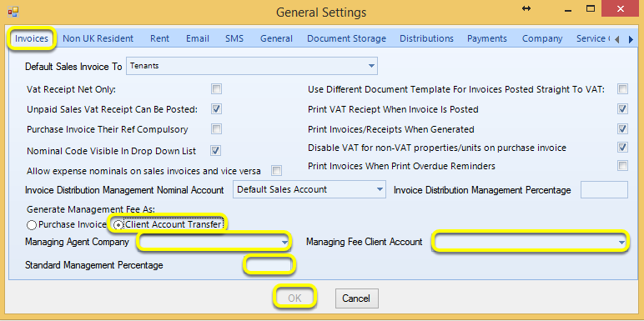Click the Invoice Distribution Management Percentage field
This screenshot has height=321, width=644.
604,189
